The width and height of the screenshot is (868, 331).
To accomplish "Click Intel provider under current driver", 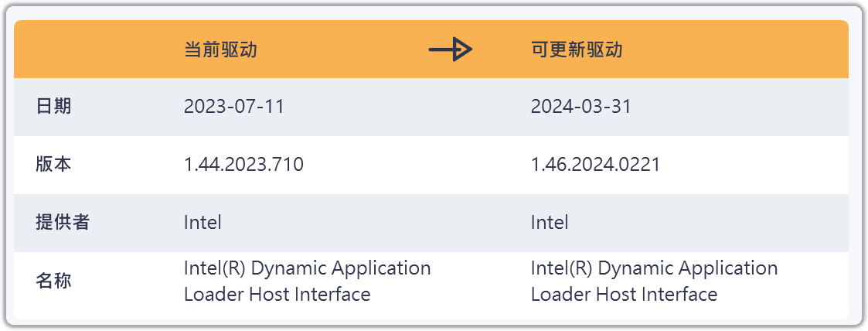I will (203, 223).
